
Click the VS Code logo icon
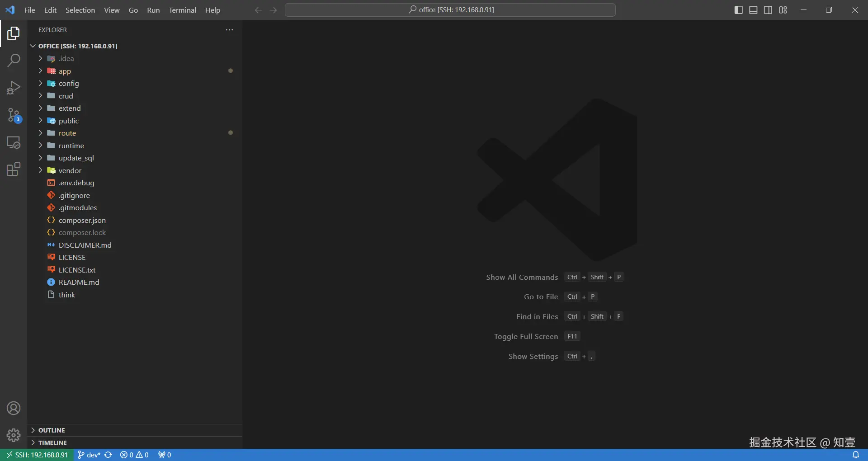(x=10, y=10)
